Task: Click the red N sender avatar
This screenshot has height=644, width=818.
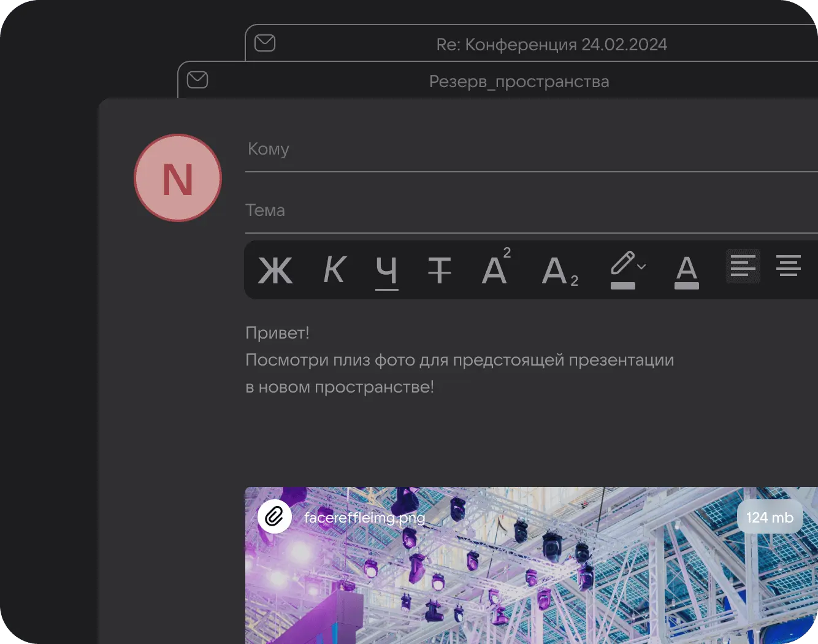Action: pyautogui.click(x=178, y=178)
